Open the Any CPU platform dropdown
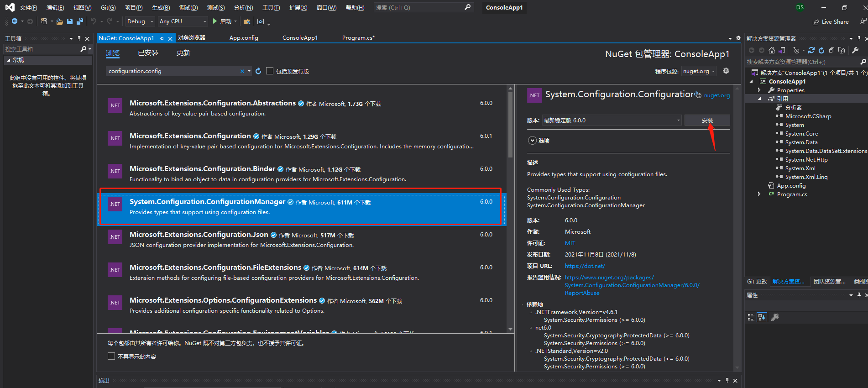 [183, 21]
